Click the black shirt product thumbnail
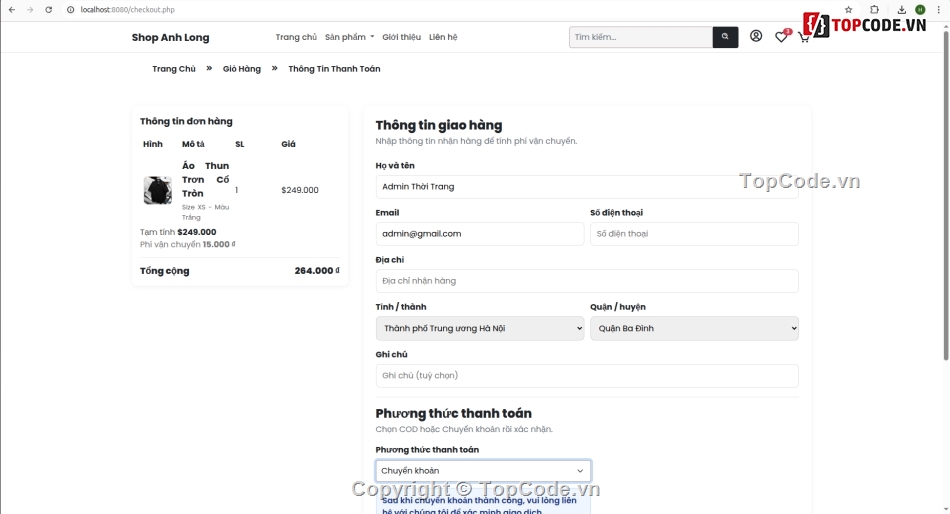The image size is (950, 514). pos(158,190)
